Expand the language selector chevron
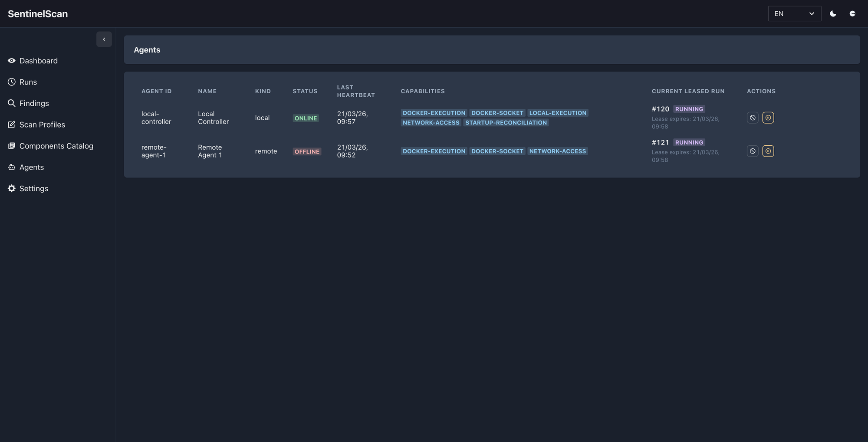 [812, 13]
